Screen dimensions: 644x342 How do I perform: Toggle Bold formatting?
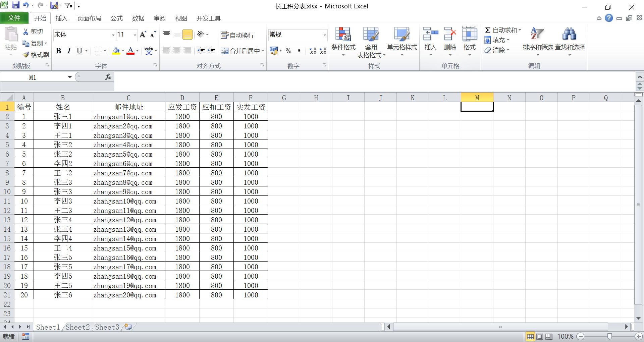point(59,51)
